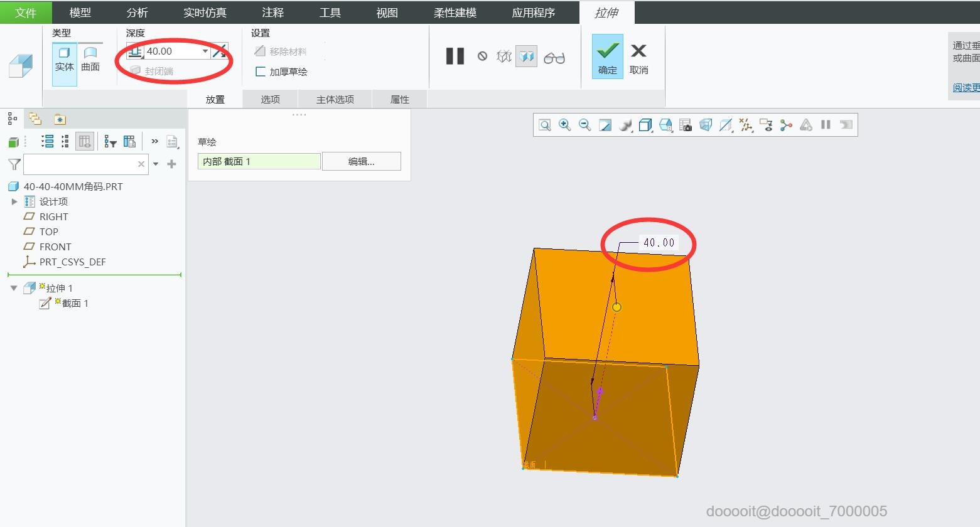Open the depth option type dropdown icon

pos(135,51)
